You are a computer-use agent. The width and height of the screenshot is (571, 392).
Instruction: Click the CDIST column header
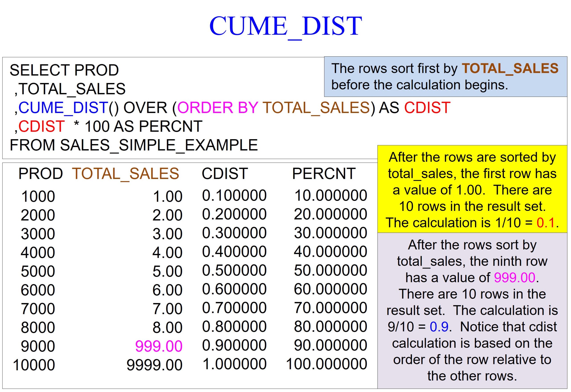pos(225,174)
